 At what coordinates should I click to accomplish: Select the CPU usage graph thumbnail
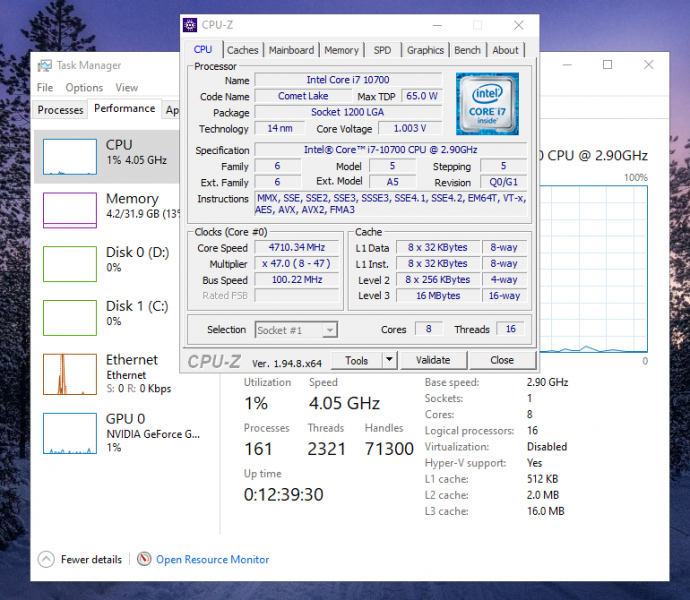(x=69, y=157)
